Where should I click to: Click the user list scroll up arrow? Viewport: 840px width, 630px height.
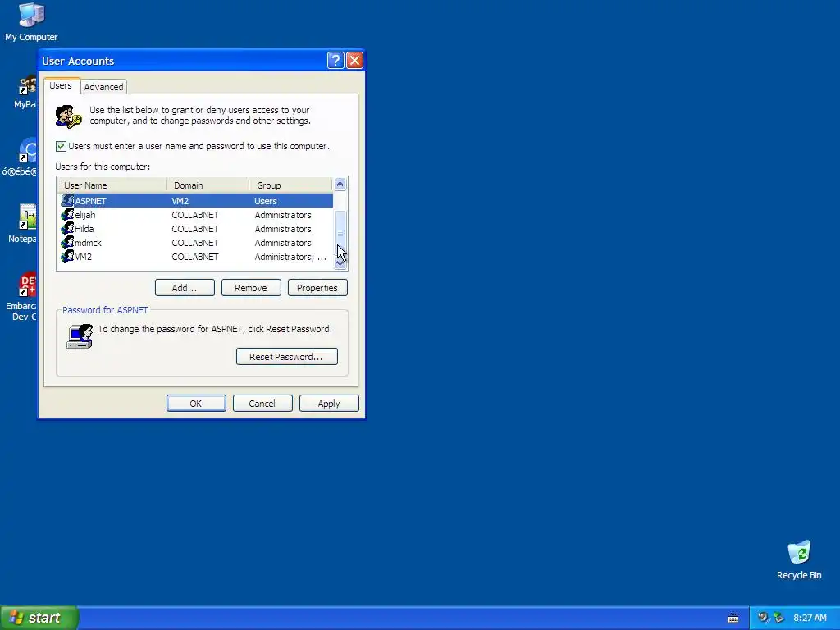[x=340, y=185]
